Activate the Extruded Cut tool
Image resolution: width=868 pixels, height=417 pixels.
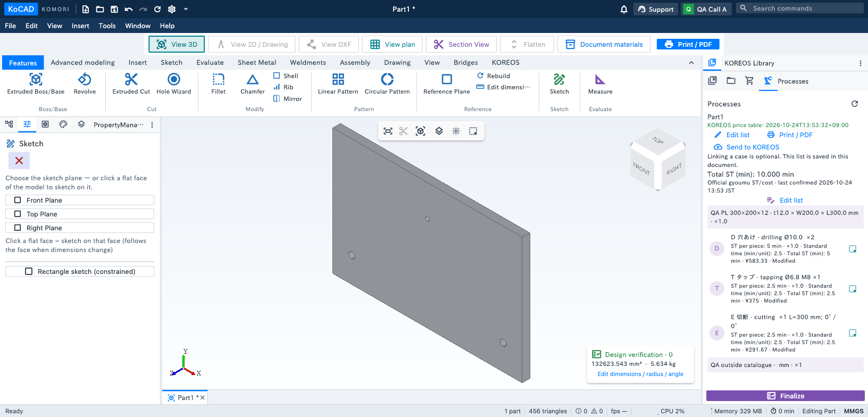point(131,84)
